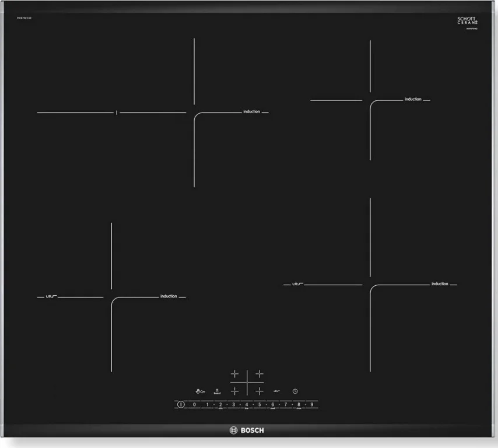Select the rear-right zone plus symbol
498x448 pixels.
[x=259, y=374]
